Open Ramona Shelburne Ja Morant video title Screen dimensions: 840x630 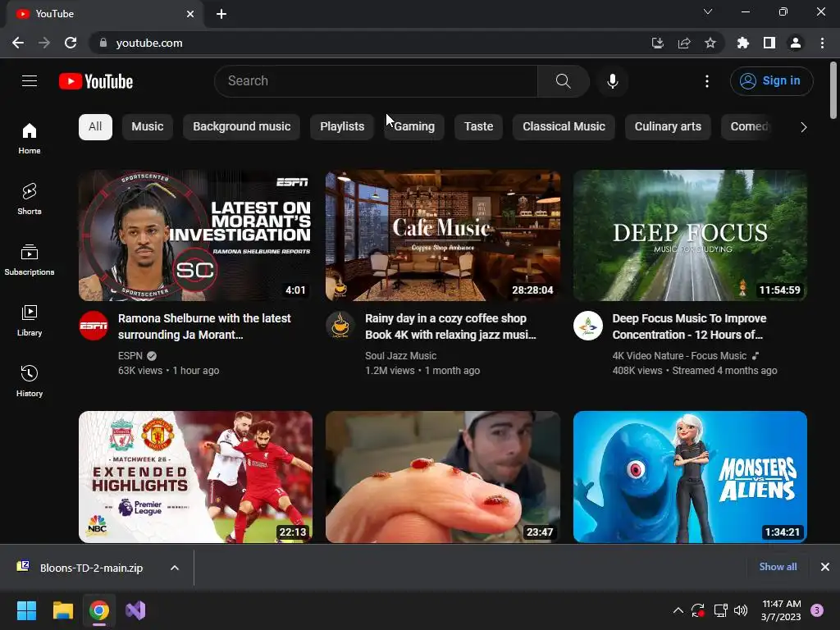[x=204, y=326]
